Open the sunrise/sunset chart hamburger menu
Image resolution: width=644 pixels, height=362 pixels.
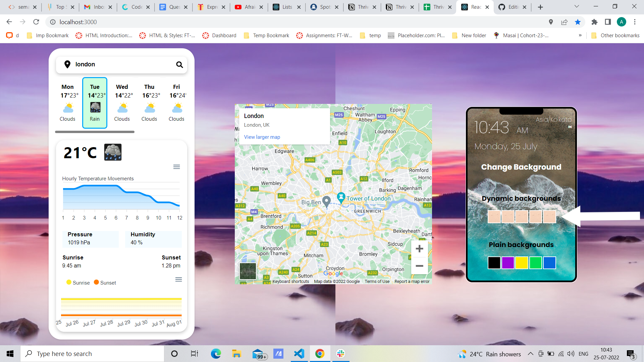tap(178, 280)
